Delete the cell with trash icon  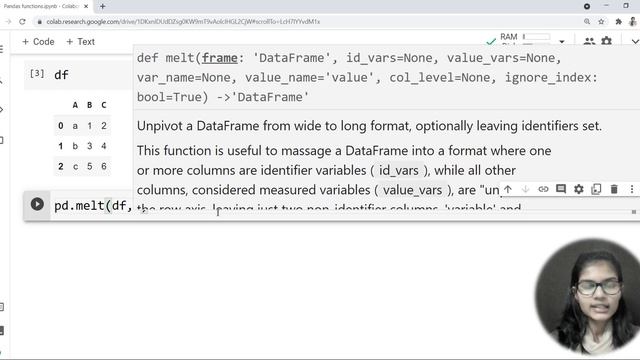click(x=614, y=189)
